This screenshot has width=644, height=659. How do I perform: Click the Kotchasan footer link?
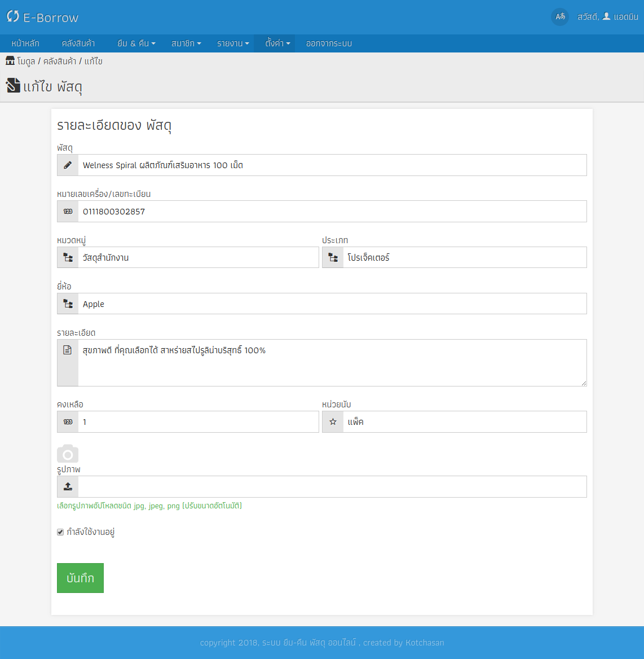424,643
